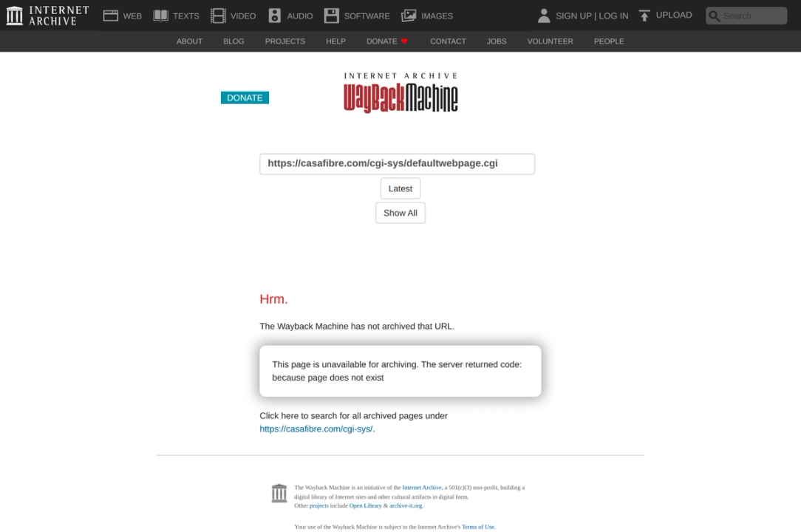Open the IMAGES menu label
Screen dimensions: 801x532
(x=437, y=16)
